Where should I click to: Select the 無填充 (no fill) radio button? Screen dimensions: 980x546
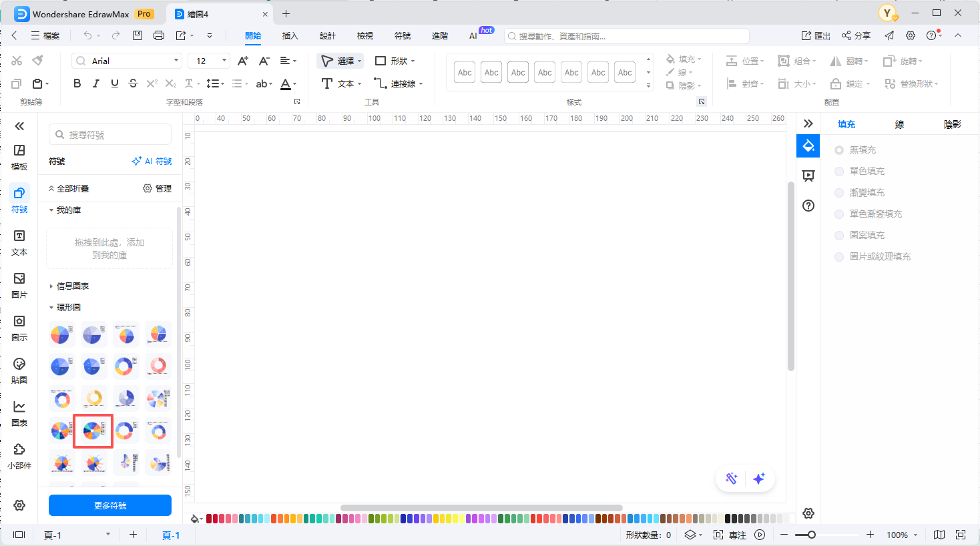[x=839, y=150]
